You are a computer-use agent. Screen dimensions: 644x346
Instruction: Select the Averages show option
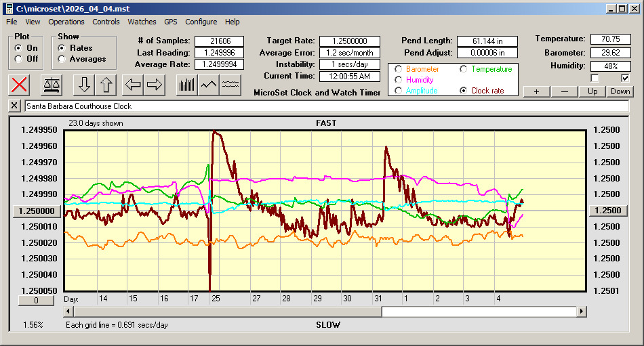point(62,59)
